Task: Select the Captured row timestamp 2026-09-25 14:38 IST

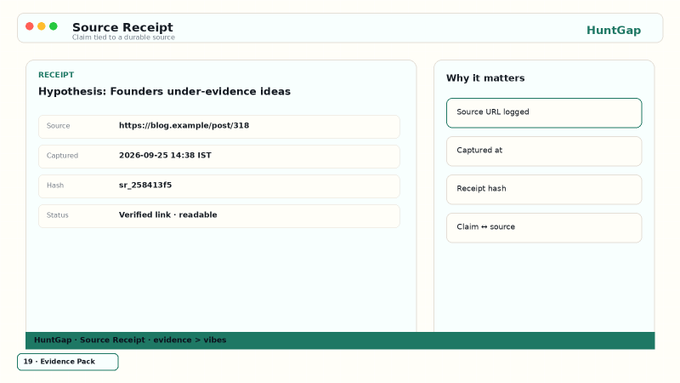Action: point(165,155)
